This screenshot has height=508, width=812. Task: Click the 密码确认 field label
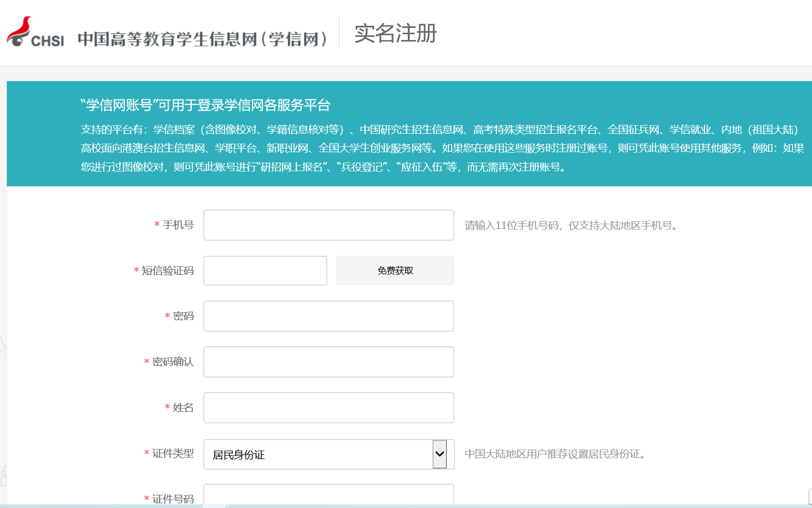click(173, 362)
